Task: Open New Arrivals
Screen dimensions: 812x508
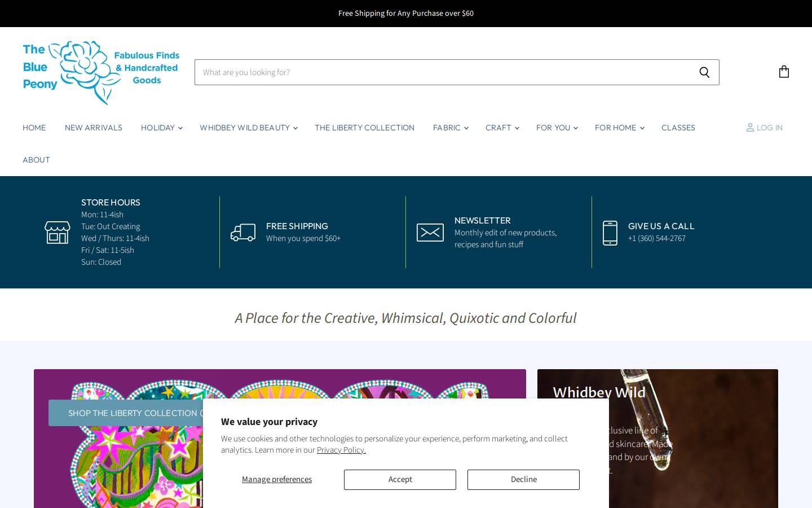Action: [x=94, y=128]
